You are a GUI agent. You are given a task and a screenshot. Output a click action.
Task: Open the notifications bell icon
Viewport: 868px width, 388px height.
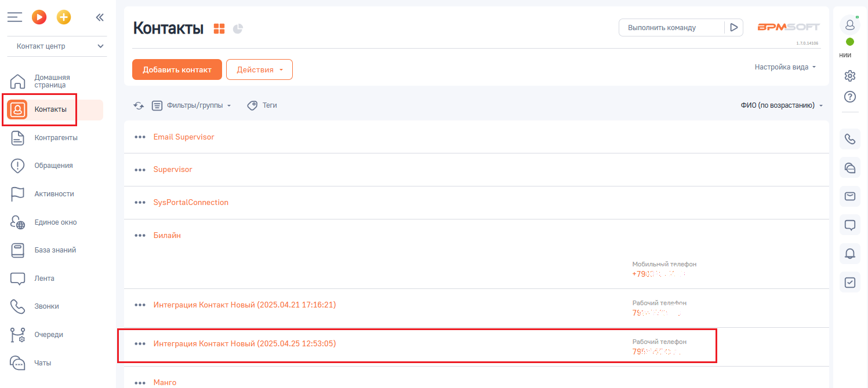click(x=850, y=253)
